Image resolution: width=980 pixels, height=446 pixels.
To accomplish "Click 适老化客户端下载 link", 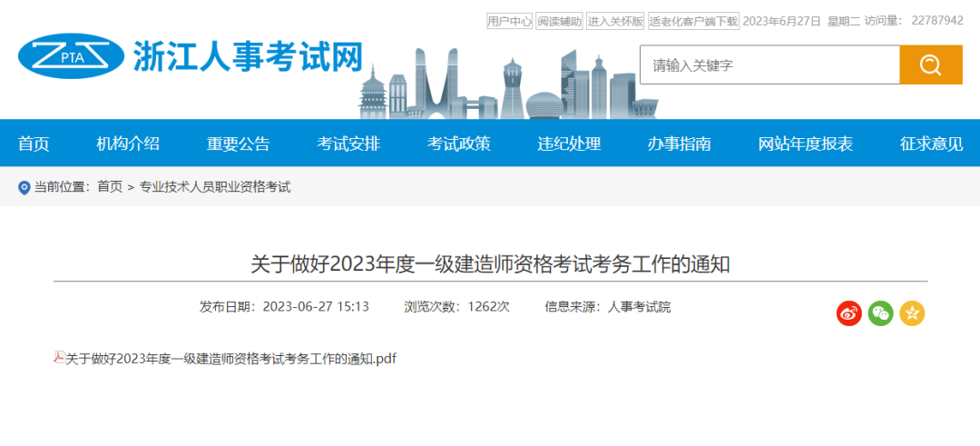I will tap(694, 21).
